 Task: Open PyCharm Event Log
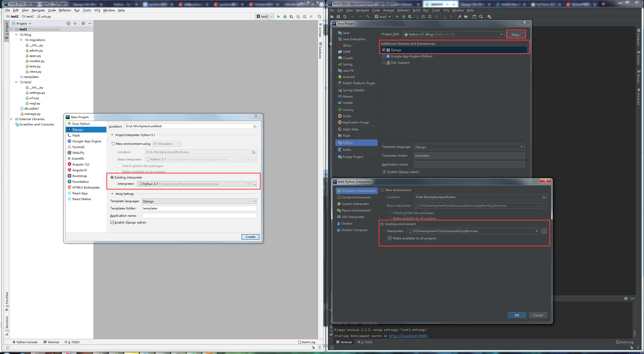tap(306, 342)
